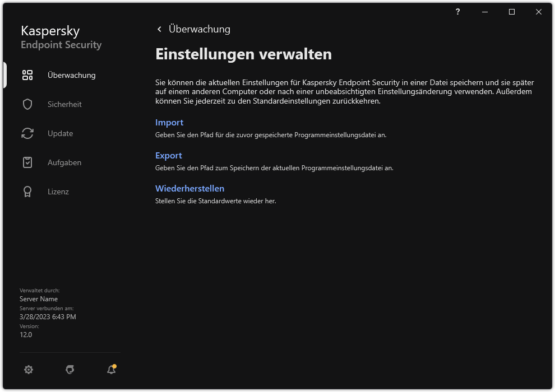Open the Aufgaben clipboard icon

(27, 162)
